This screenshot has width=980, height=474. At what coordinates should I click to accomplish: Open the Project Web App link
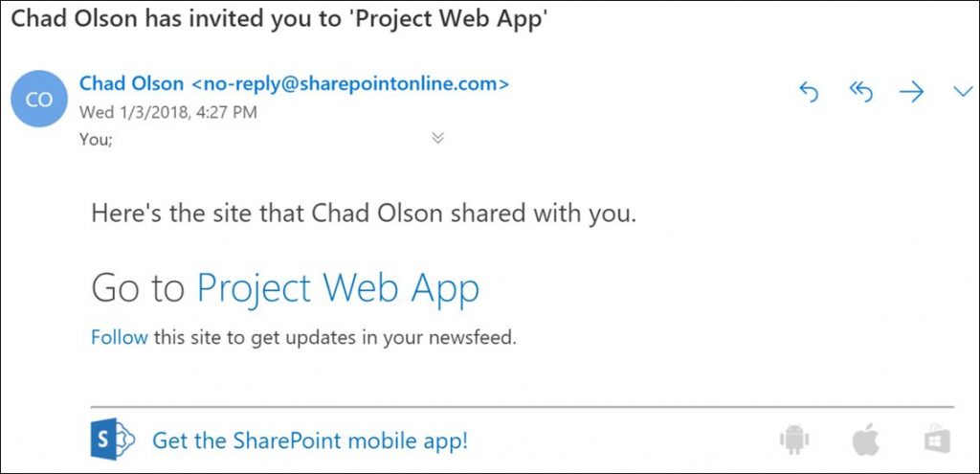tap(338, 288)
